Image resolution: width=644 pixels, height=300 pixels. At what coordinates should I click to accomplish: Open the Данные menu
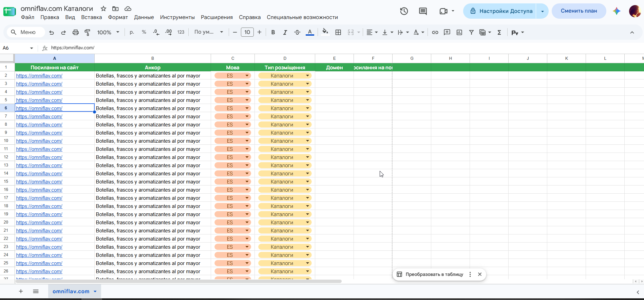click(144, 17)
